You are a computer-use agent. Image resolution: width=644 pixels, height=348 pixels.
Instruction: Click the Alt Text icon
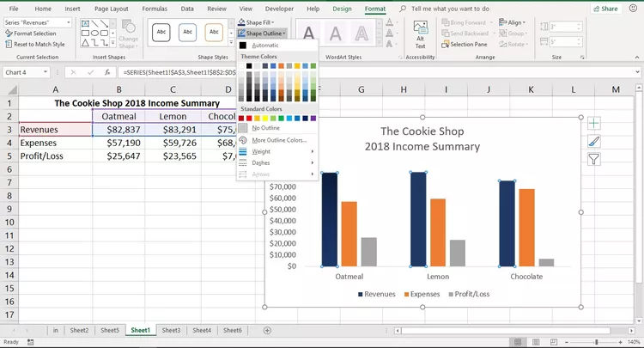point(420,28)
